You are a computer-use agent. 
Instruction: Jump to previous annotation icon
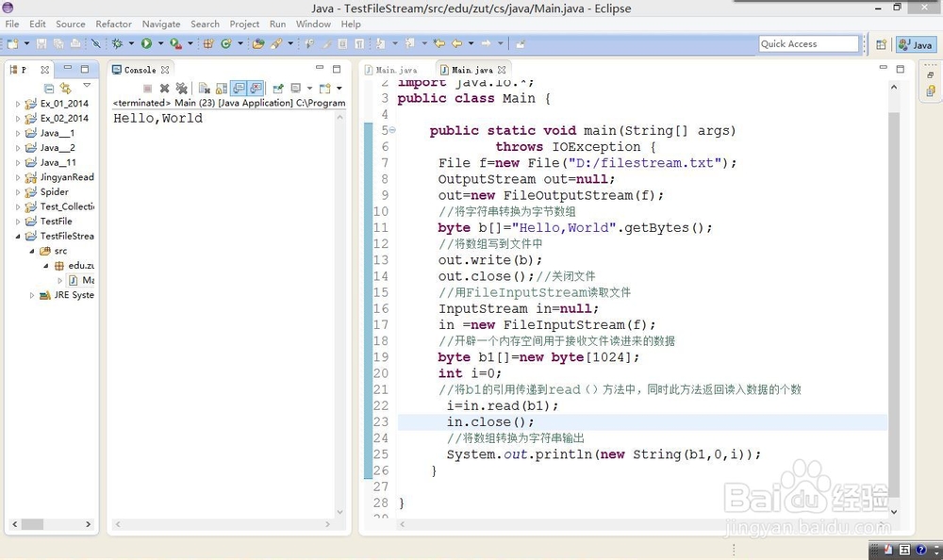(x=409, y=43)
